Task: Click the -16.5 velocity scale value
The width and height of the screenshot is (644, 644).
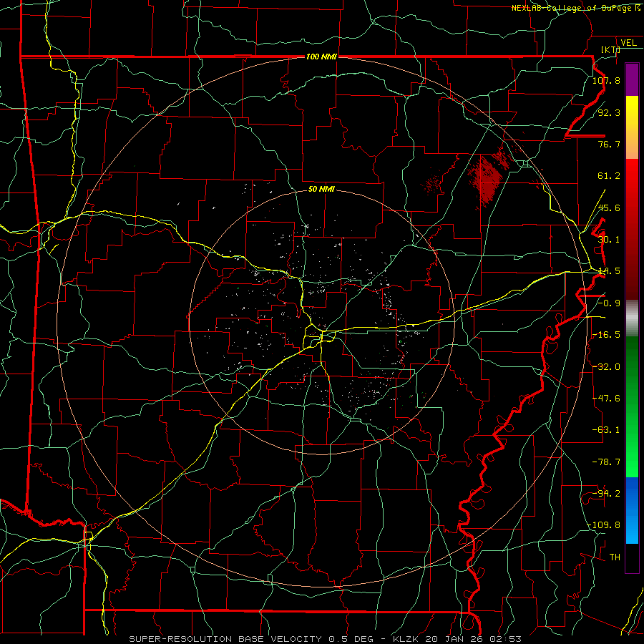Action: point(606,335)
